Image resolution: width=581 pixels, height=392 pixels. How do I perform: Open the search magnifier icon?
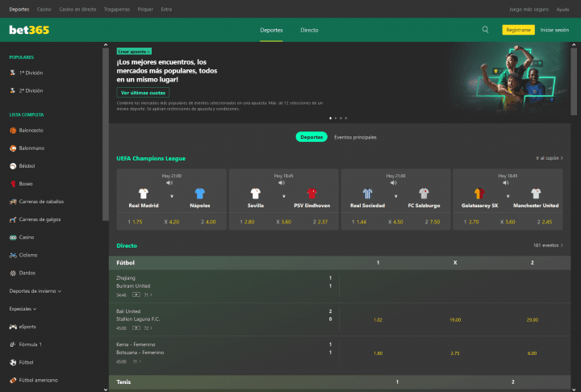click(485, 30)
